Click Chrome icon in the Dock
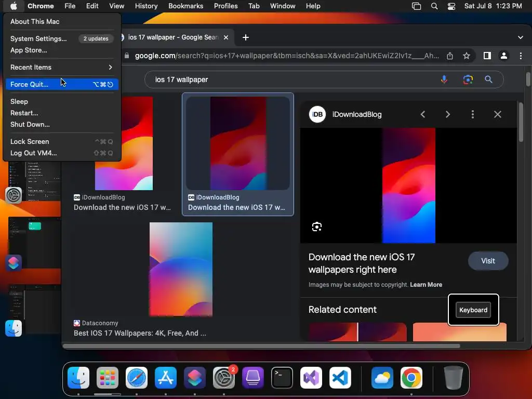The image size is (532, 399). (x=411, y=378)
